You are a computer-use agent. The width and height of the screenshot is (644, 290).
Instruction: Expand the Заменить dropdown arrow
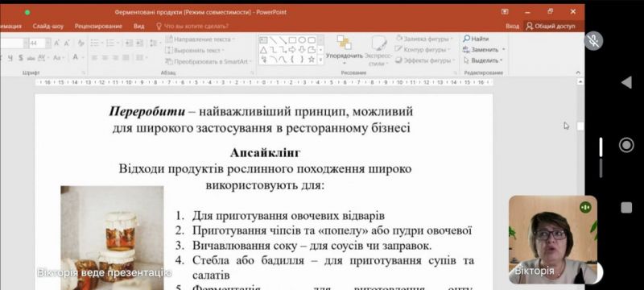[504, 50]
